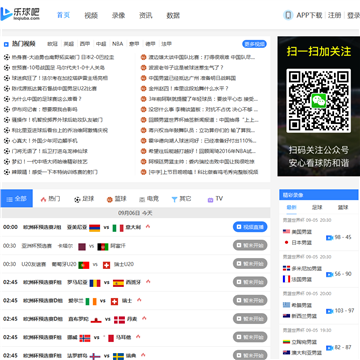360x360 pixels.
Task: Go to the 数据 nav tab
Action: 173,15
